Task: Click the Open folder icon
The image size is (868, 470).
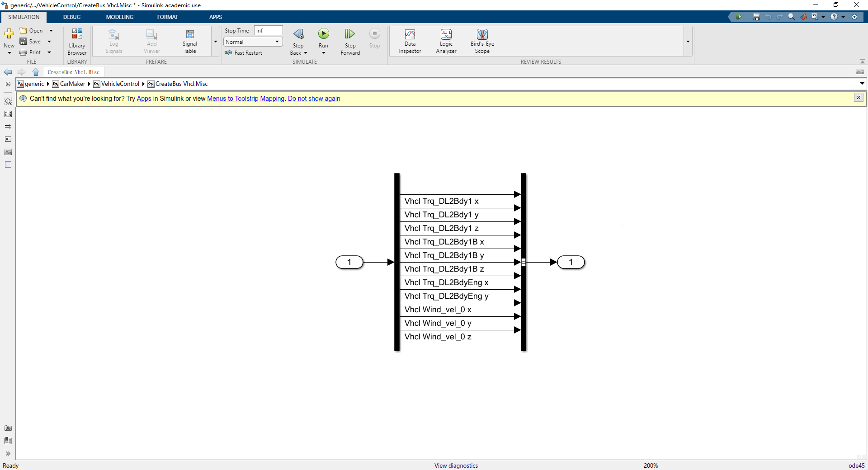Action: 23,31
